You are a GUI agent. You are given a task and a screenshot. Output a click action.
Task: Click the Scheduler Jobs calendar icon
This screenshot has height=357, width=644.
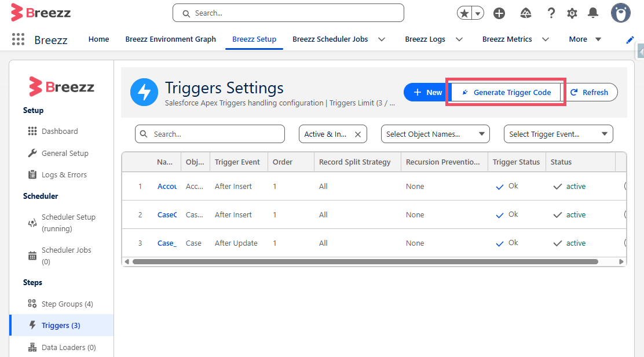pos(32,256)
